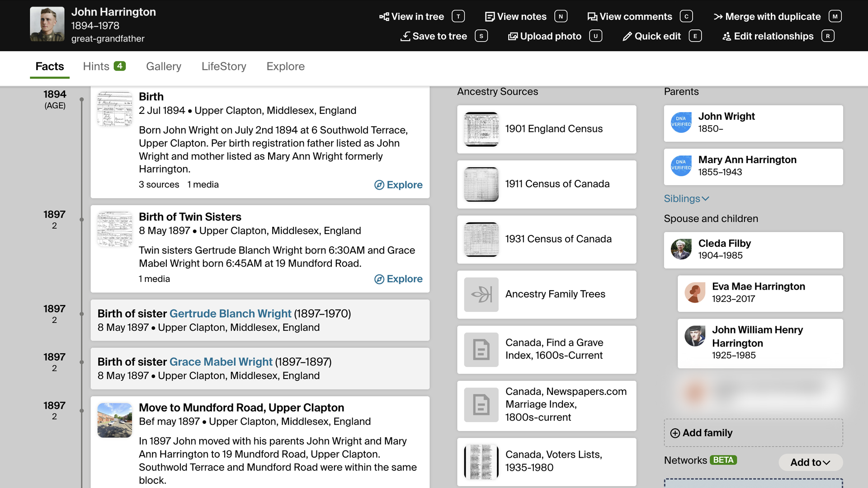Open Gertrude Blanch Wright's profile link
Viewport: 868px width, 488px height.
pyautogui.click(x=230, y=314)
